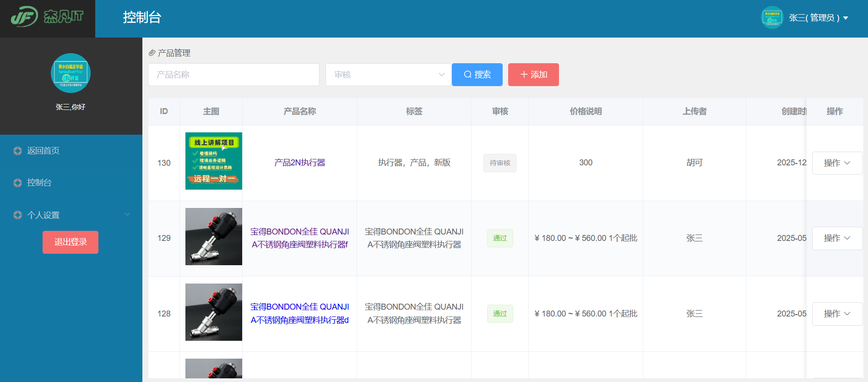Open product 128 valve image thumbnail
The image size is (868, 382).
click(x=214, y=312)
